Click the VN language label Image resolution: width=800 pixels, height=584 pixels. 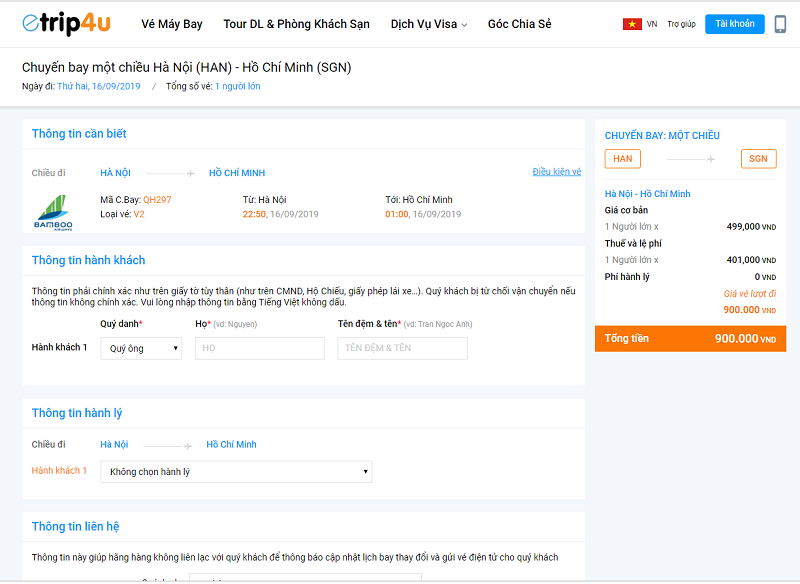[652, 24]
